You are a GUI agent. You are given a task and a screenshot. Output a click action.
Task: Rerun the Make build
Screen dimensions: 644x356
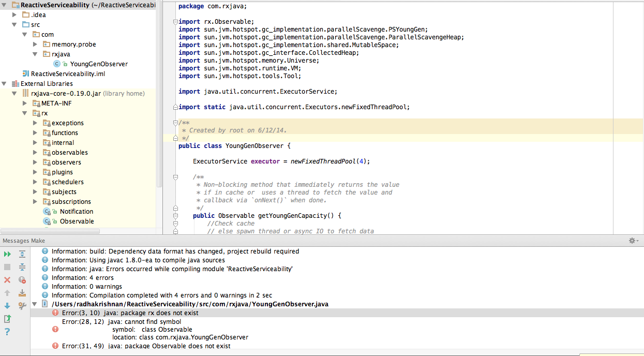(x=7, y=254)
